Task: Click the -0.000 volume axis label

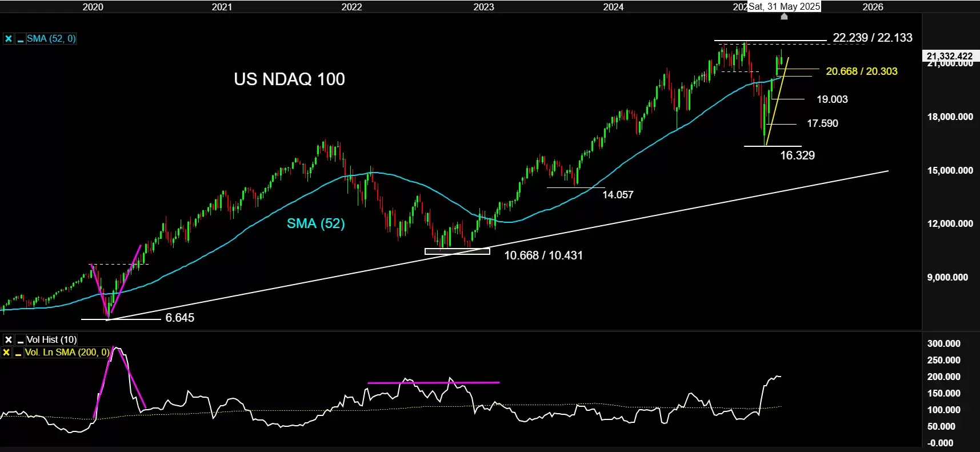Action: tap(940, 443)
